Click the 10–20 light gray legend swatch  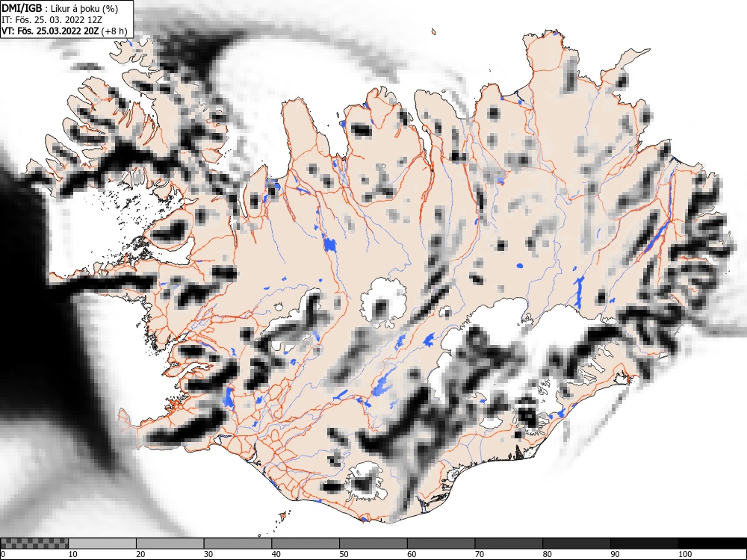102,544
